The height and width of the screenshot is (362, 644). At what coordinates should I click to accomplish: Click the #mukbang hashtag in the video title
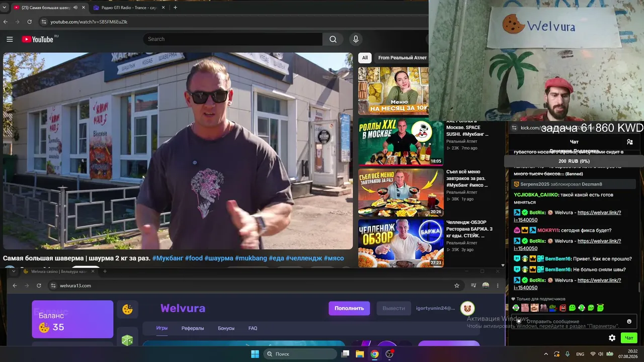click(251, 258)
